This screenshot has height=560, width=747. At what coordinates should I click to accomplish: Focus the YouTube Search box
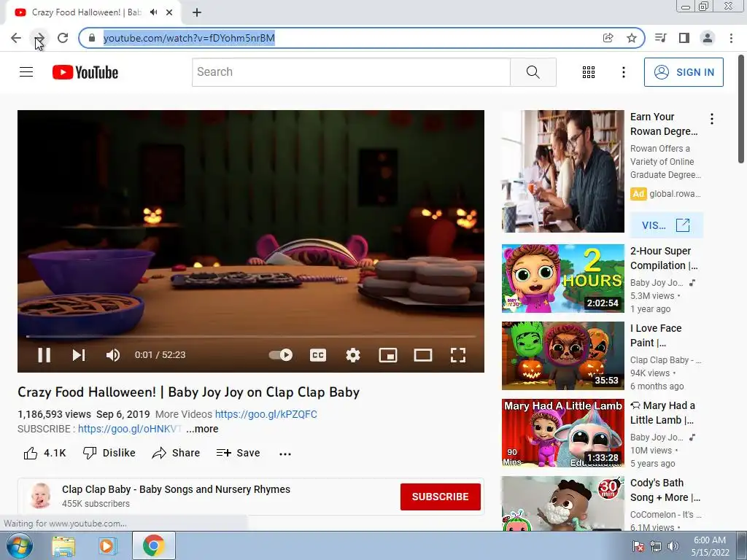351,72
